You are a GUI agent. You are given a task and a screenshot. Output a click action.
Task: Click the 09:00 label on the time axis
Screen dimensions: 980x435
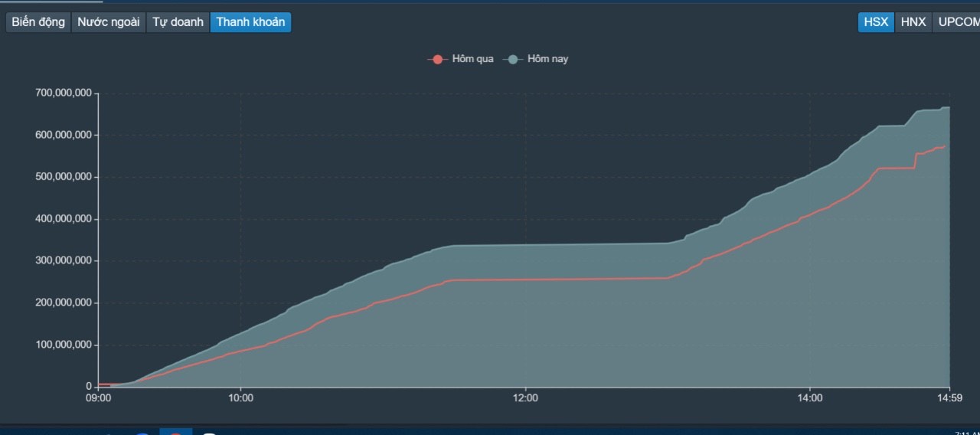tap(98, 398)
